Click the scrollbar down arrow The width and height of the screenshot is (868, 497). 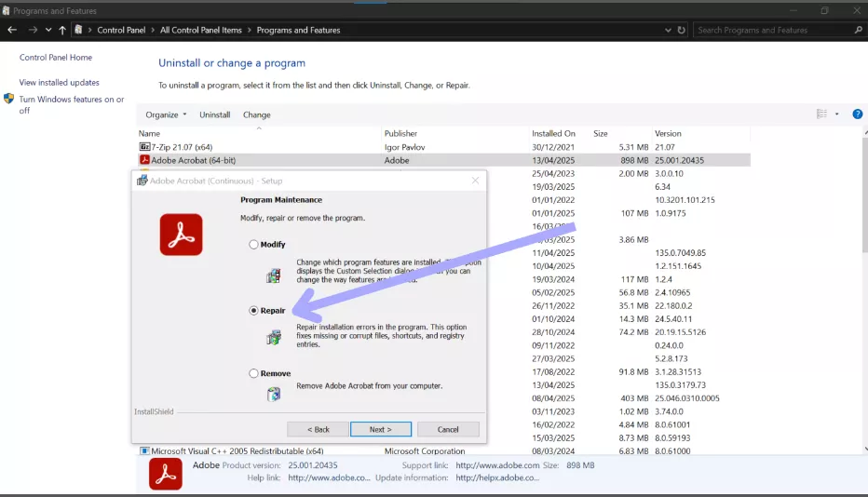pos(865,449)
